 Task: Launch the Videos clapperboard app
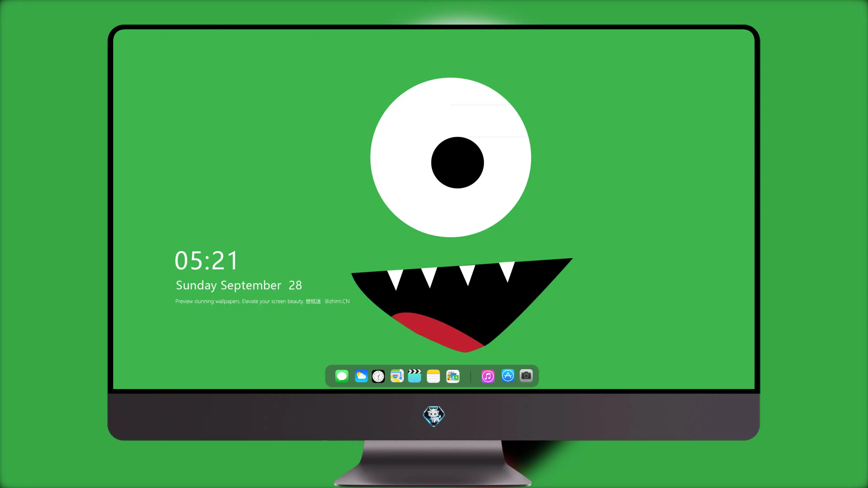pos(415,376)
